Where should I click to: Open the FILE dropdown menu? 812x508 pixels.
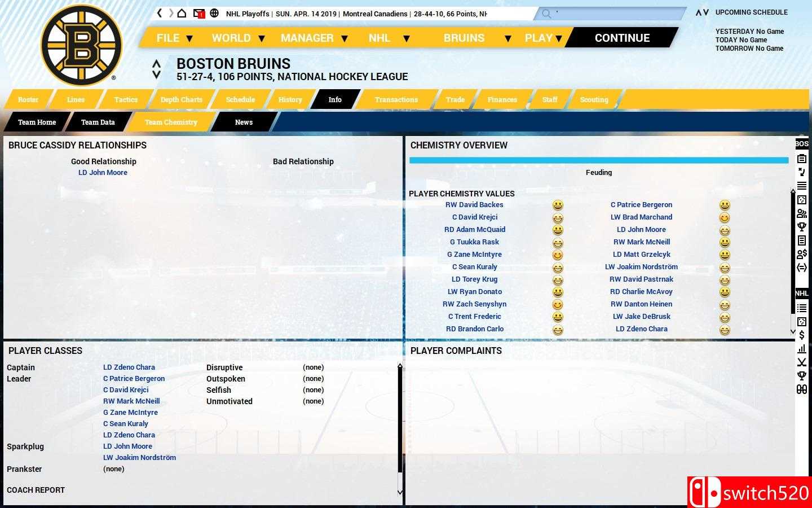(x=174, y=38)
